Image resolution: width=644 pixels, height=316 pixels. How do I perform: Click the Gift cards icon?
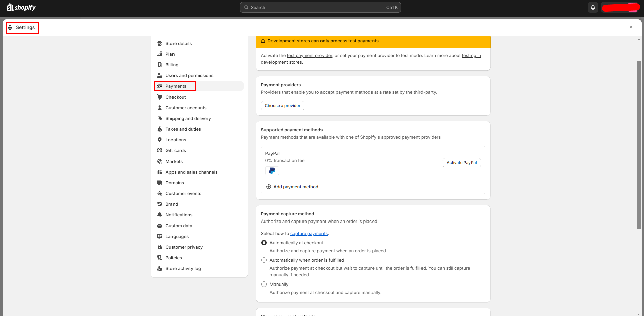(160, 150)
